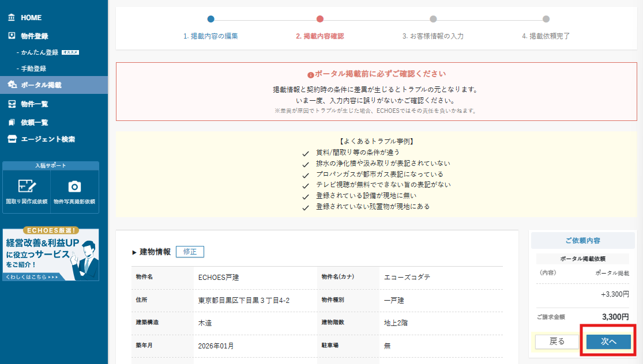This screenshot has width=643, height=364.
Task: Select 手動登録 submenu item
Action: pyautogui.click(x=34, y=69)
